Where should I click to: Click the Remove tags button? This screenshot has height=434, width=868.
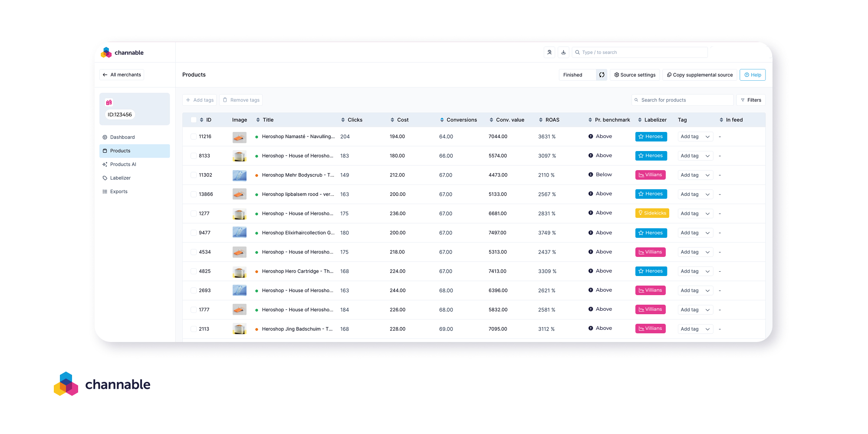pyautogui.click(x=241, y=100)
